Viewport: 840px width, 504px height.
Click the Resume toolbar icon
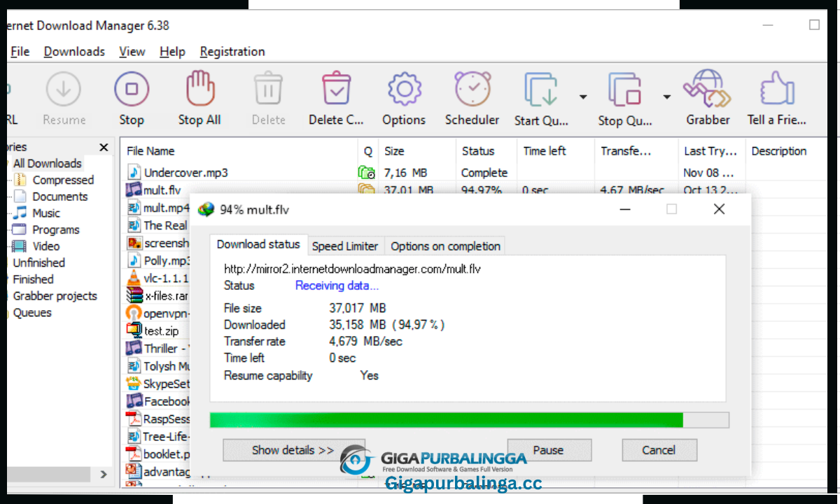pyautogui.click(x=64, y=89)
